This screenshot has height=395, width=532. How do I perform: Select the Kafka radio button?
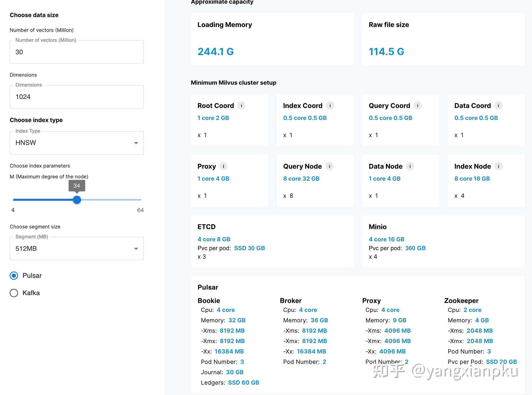[x=14, y=293]
